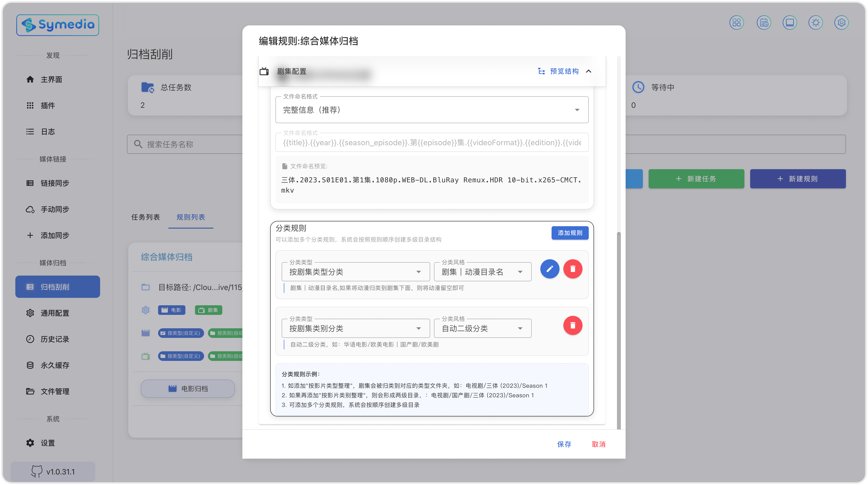
Task: Click the TV icon row in the rule card
Action: 146,356
